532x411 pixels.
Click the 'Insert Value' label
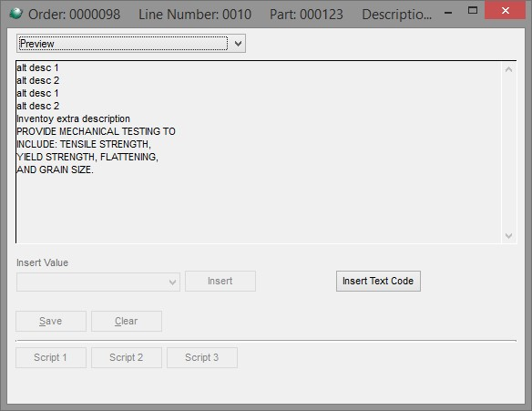pyautogui.click(x=43, y=262)
